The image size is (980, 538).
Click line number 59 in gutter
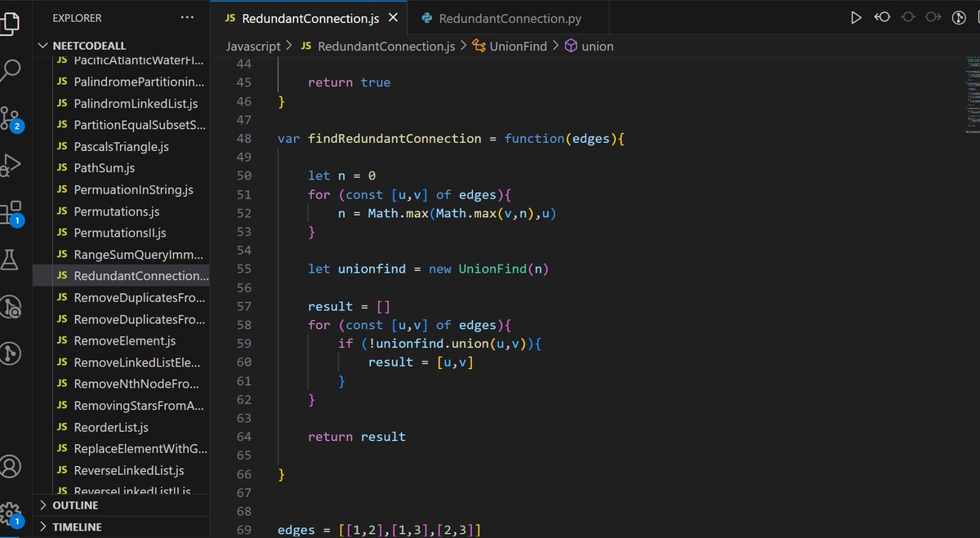[243, 343]
